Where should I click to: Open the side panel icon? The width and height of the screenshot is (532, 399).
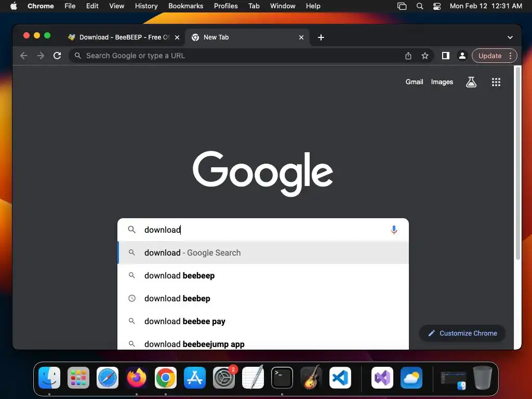pyautogui.click(x=445, y=56)
